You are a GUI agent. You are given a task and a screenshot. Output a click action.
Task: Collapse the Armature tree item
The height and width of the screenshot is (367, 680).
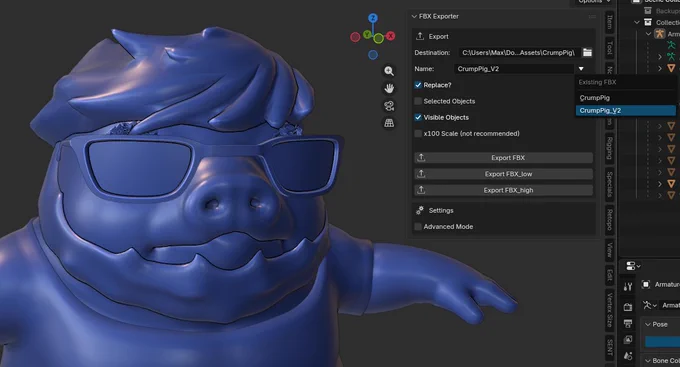coord(648,34)
